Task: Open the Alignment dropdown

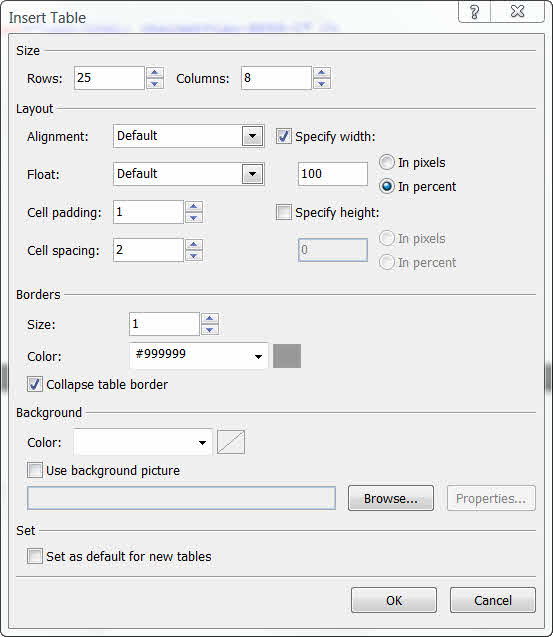Action: pos(252,136)
